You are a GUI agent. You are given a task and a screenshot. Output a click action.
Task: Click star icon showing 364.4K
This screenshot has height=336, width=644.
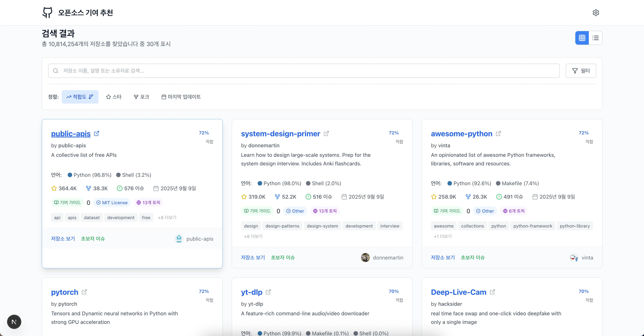pyautogui.click(x=54, y=188)
